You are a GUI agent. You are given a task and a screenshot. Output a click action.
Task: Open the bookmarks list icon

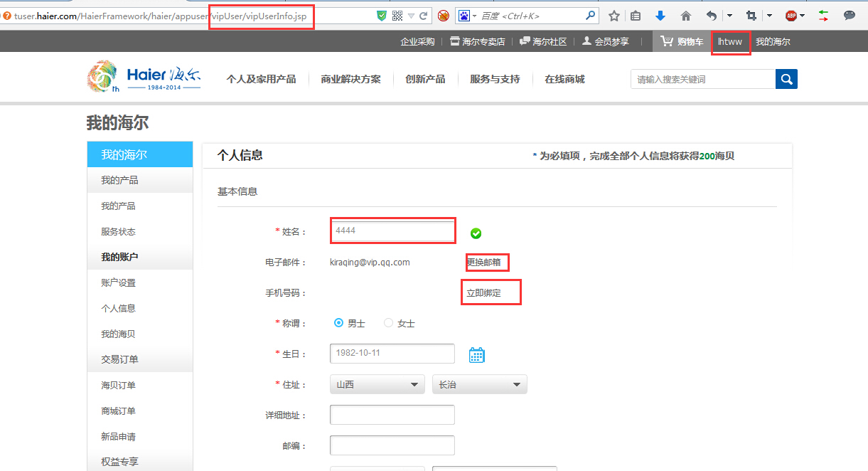pos(636,16)
